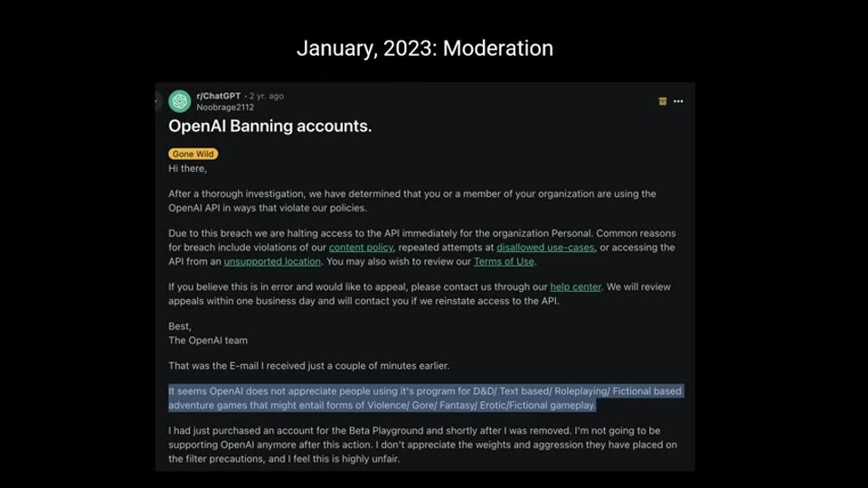Click the unsupported location link

pyautogui.click(x=272, y=261)
